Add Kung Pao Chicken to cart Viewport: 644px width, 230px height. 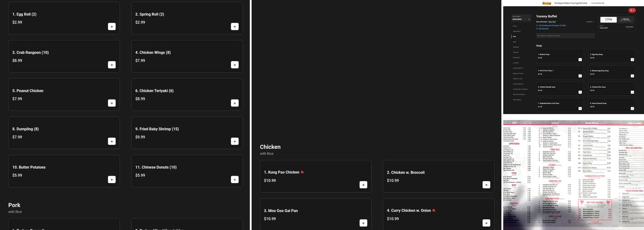pos(363,185)
